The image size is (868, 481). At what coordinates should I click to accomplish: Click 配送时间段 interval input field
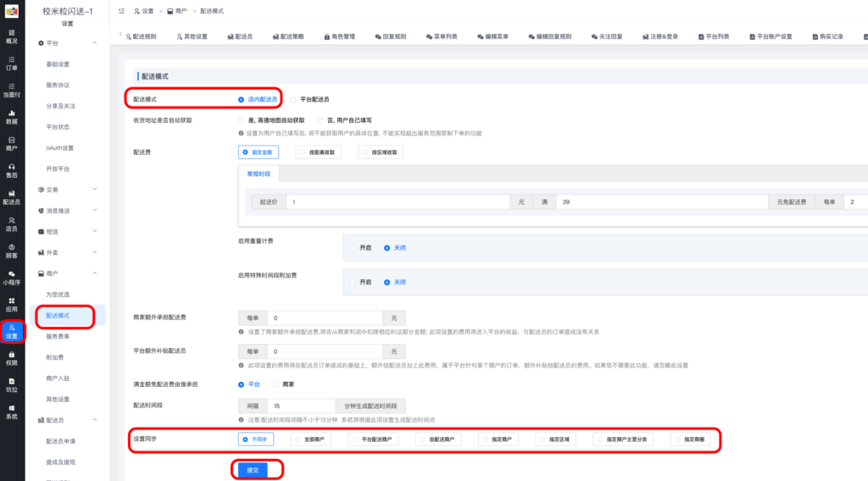click(x=301, y=406)
